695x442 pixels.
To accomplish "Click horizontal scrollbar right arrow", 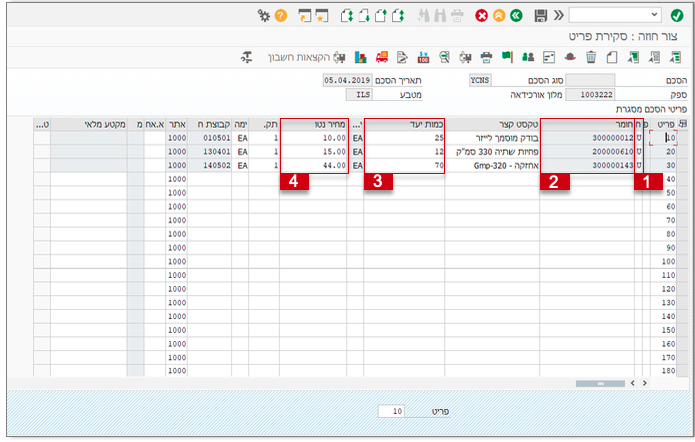I will click(x=645, y=383).
